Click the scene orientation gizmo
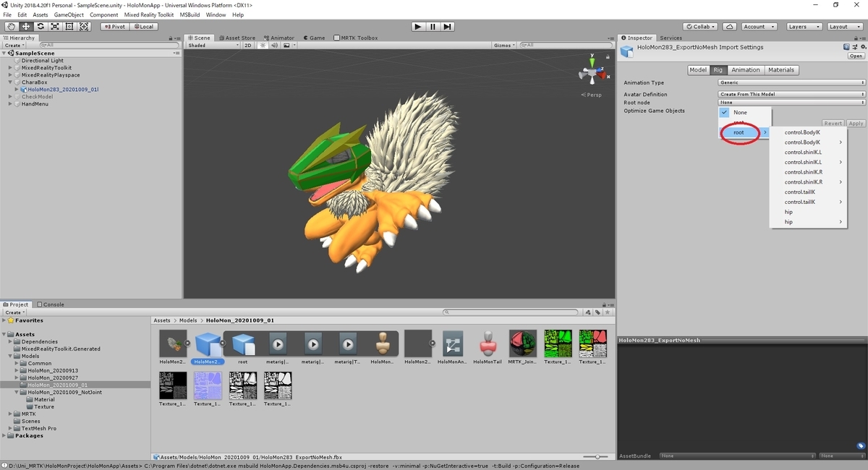Image resolution: width=868 pixels, height=470 pixels. click(591, 74)
